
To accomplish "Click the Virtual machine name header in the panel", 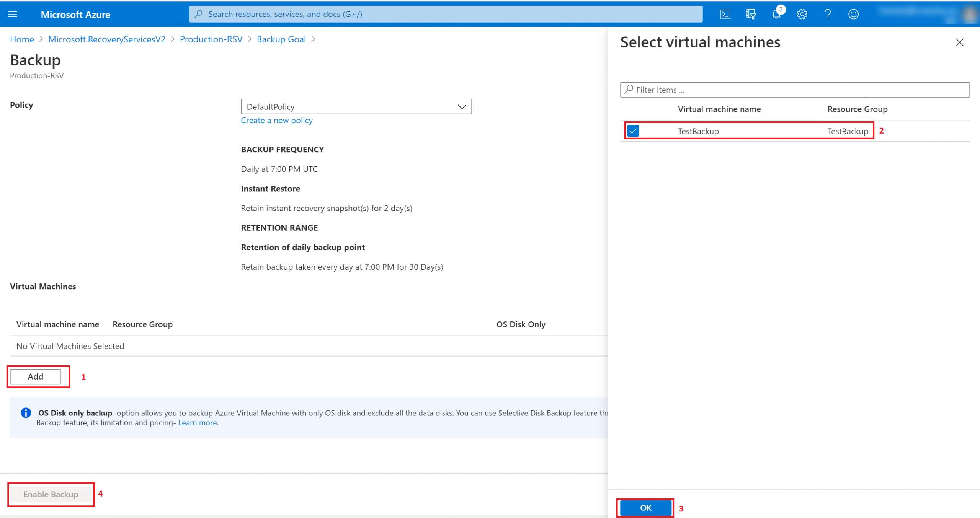I will (x=719, y=109).
